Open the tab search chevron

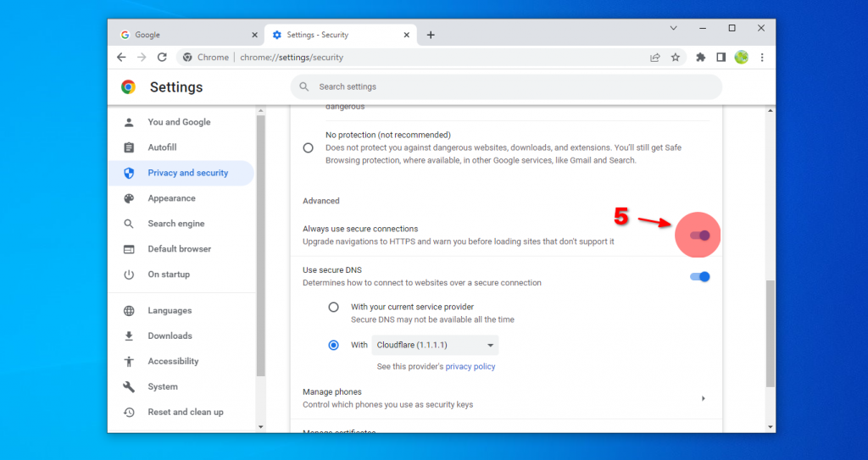[x=673, y=28]
